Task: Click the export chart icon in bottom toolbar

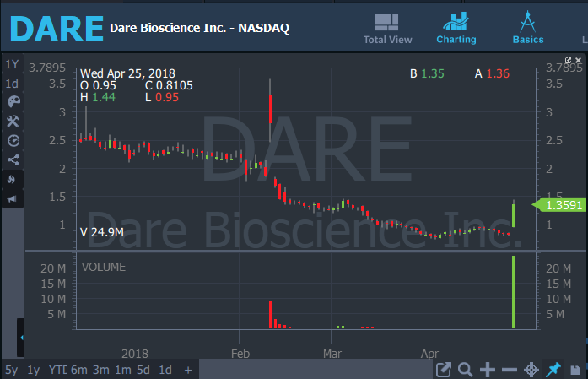Action: pos(444,370)
